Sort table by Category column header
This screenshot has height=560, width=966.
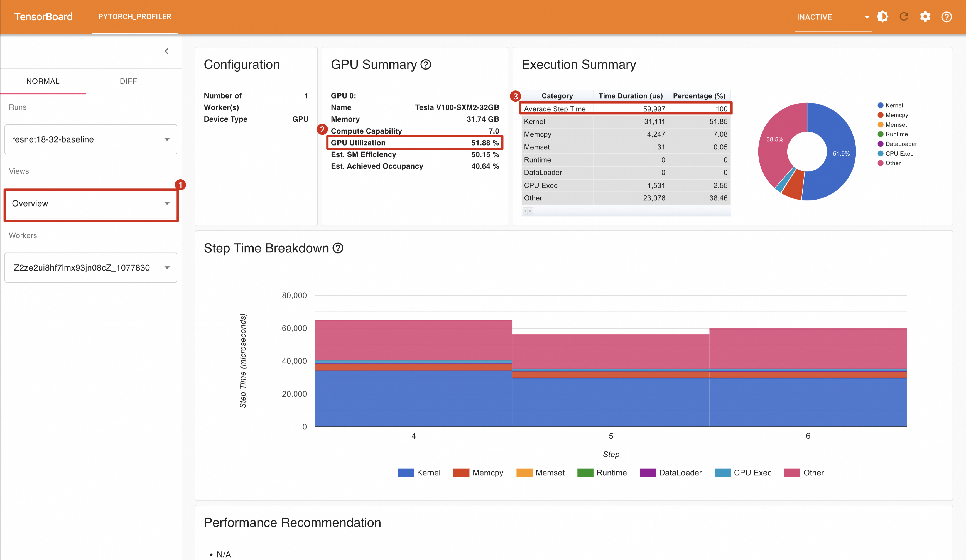(x=557, y=96)
